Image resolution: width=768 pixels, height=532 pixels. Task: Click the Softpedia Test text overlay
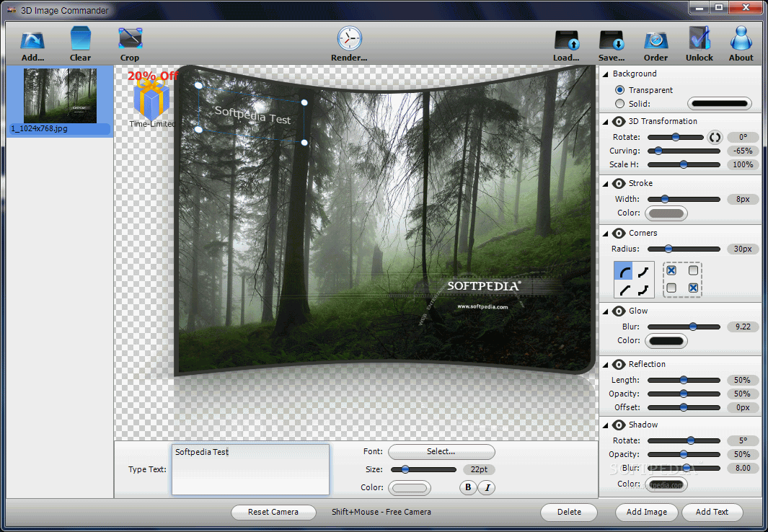pyautogui.click(x=252, y=115)
